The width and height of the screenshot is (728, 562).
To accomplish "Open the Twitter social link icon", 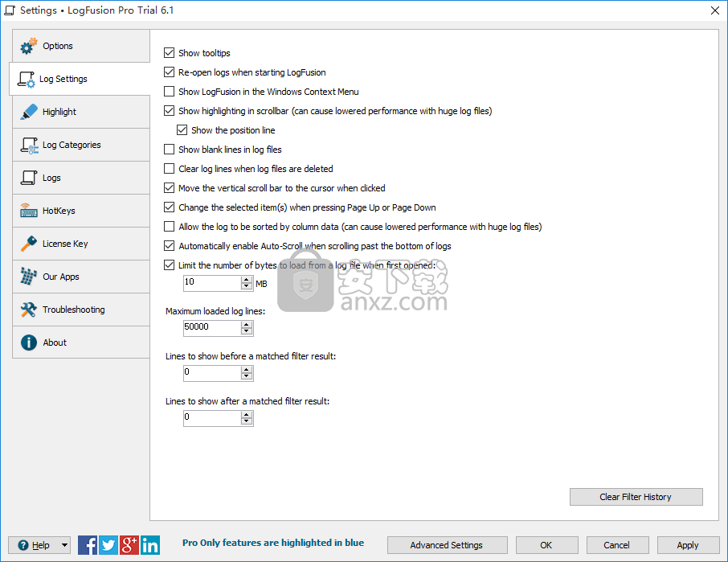I will click(x=108, y=545).
